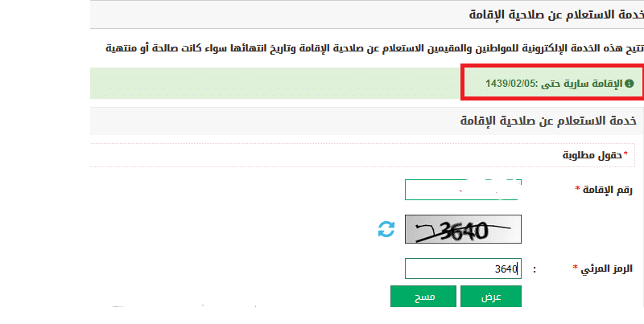Refresh the captcha with the blue arrows icon
Image resolution: width=644 pixels, height=324 pixels.
386,229
